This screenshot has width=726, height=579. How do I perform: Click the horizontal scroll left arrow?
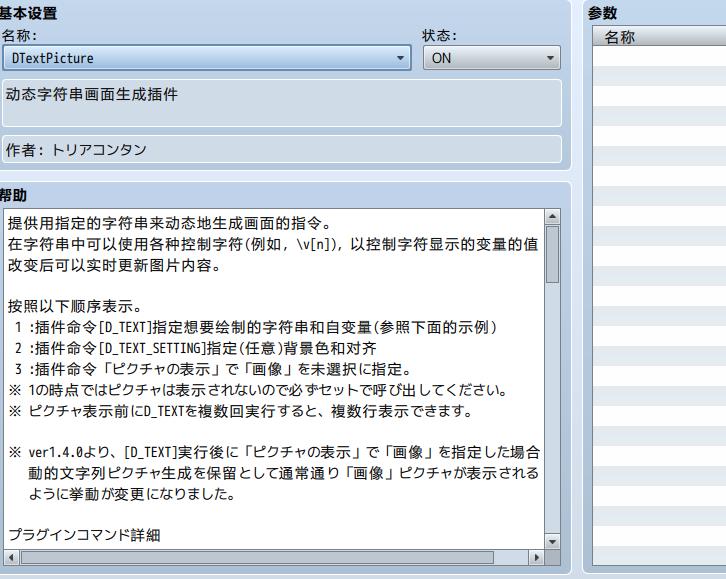pos(11,557)
